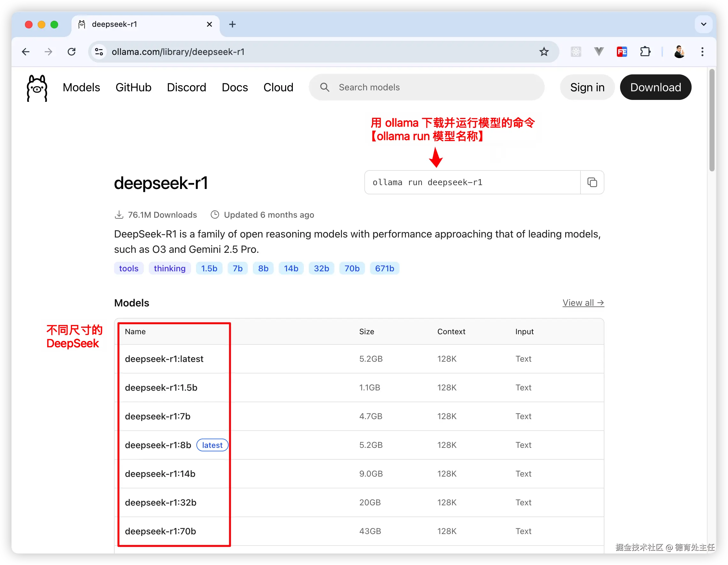This screenshot has width=728, height=565.
Task: Click the Ollama llama logo
Action: coord(37,88)
